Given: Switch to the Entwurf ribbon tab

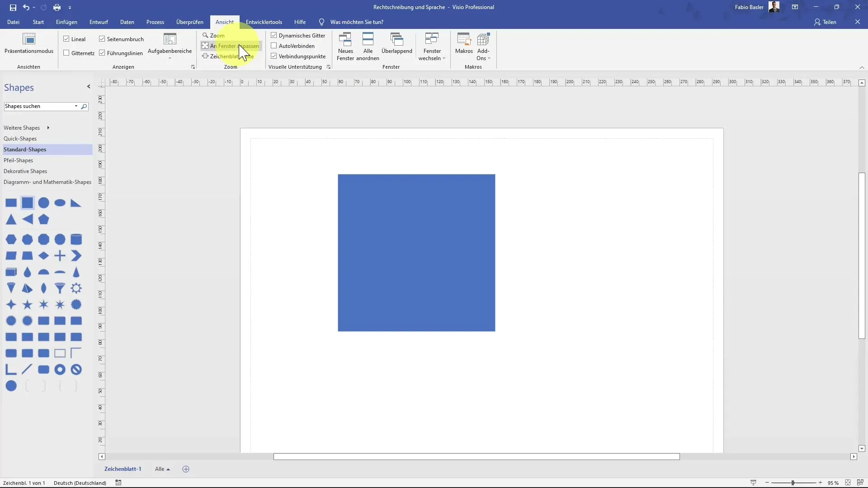Looking at the screenshot, I should 99,22.
